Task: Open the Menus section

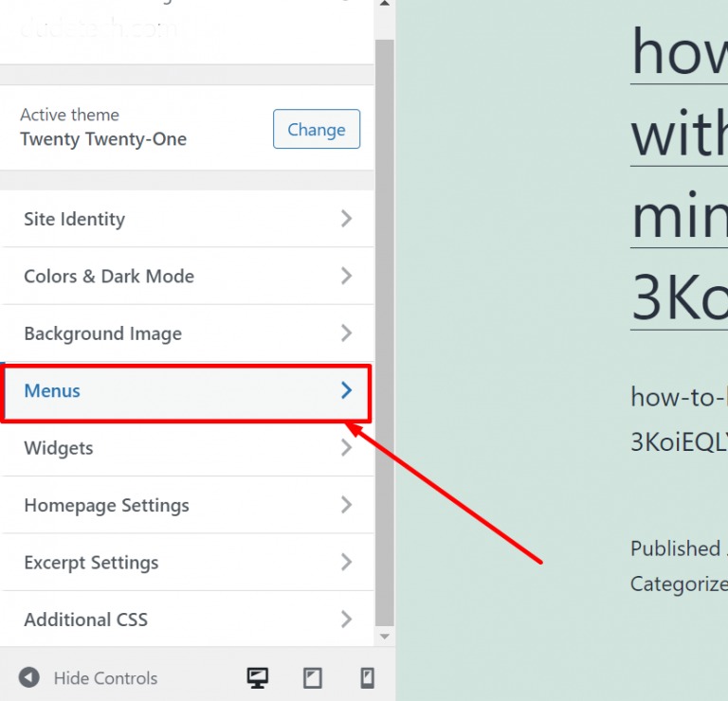Action: coord(52,390)
